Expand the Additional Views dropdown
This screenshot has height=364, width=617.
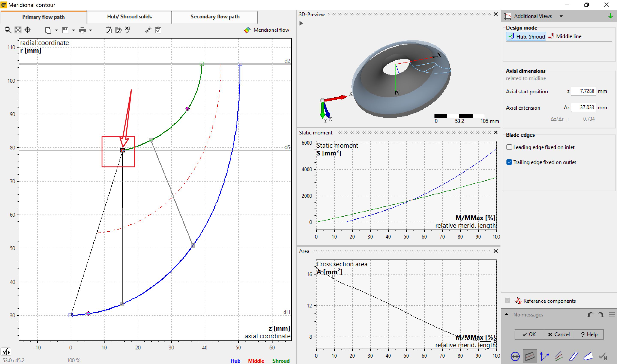[x=561, y=16]
